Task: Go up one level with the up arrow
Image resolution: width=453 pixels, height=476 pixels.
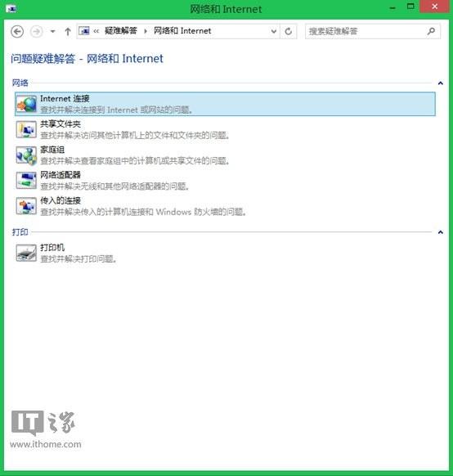Action: 68,31
